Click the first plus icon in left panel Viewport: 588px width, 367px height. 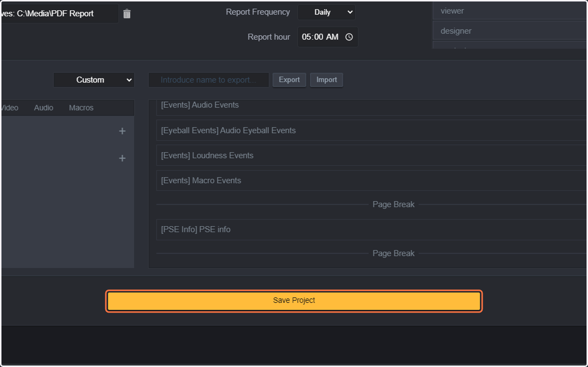(122, 131)
